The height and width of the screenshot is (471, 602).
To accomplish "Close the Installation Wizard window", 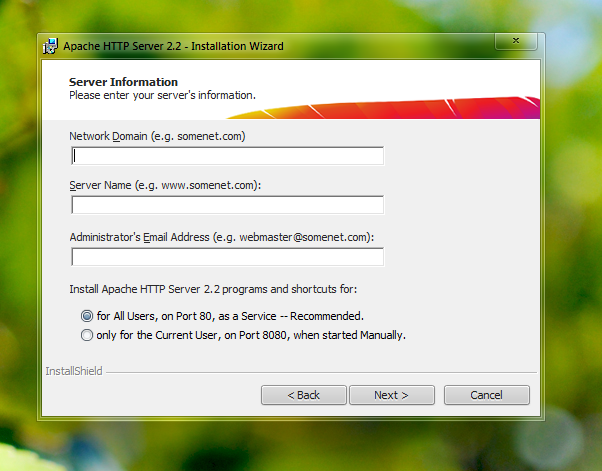I will pyautogui.click(x=516, y=41).
